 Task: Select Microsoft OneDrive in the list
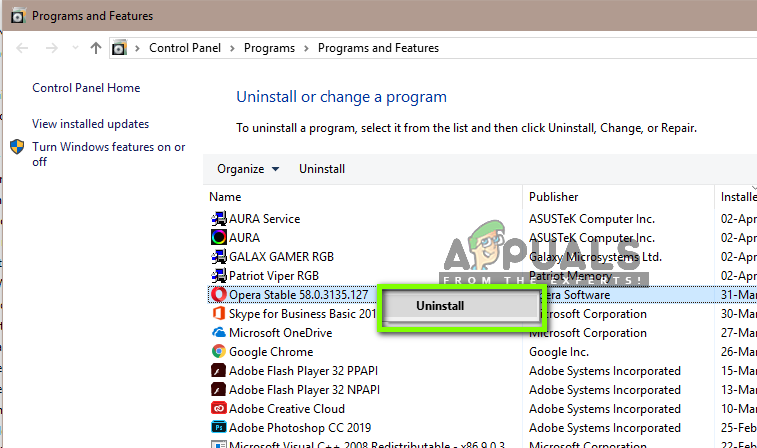pyautogui.click(x=280, y=333)
